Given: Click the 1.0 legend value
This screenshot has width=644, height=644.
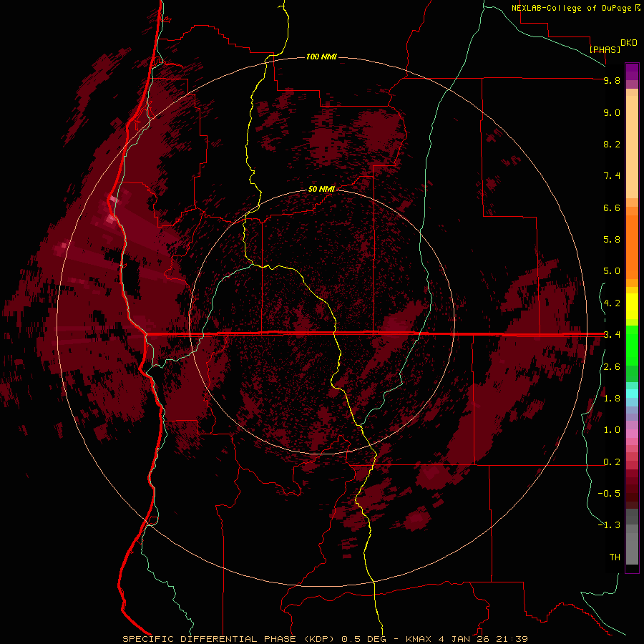Looking at the screenshot, I should tap(612, 430).
